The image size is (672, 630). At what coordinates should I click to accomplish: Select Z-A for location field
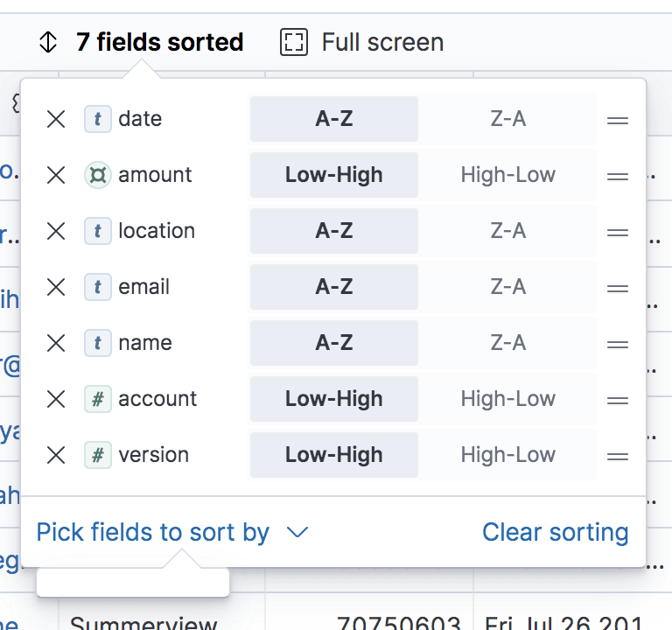click(507, 231)
